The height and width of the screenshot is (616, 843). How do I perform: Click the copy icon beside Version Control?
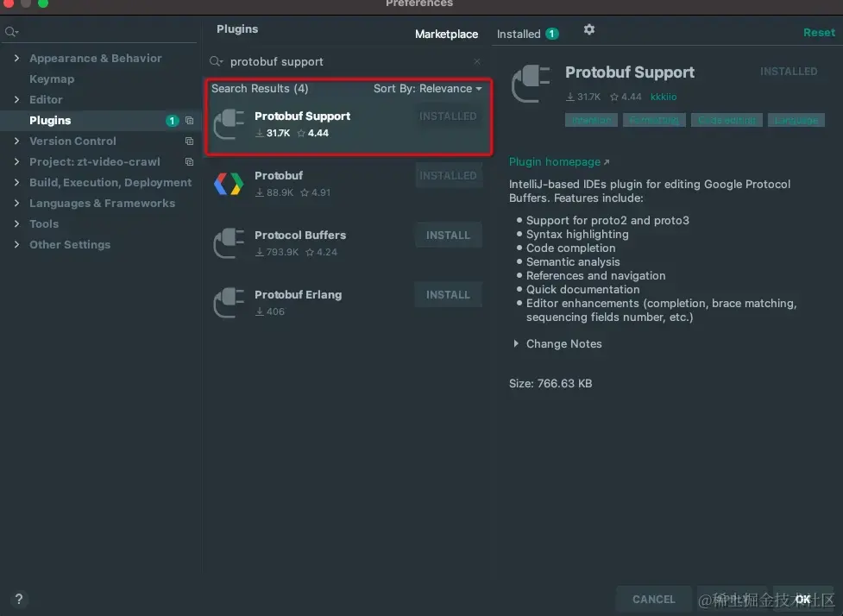click(189, 141)
